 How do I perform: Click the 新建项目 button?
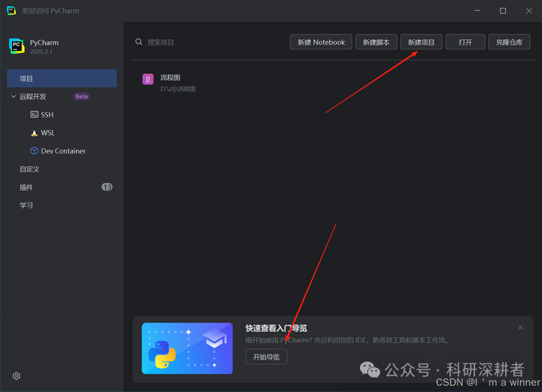[x=421, y=42]
